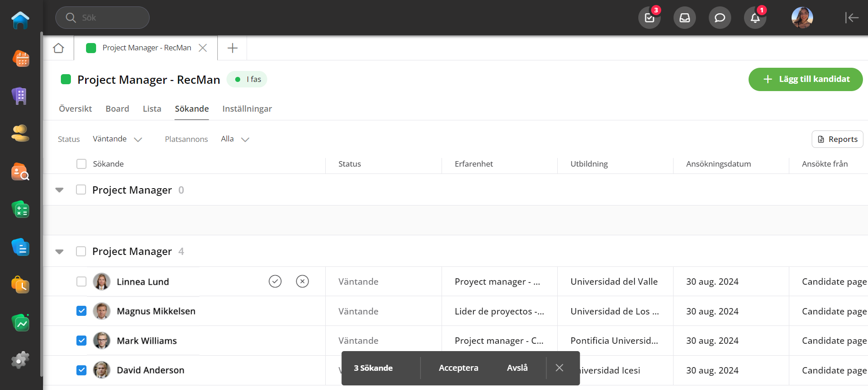Collapse the panel with arrow-bar icon

852,18
